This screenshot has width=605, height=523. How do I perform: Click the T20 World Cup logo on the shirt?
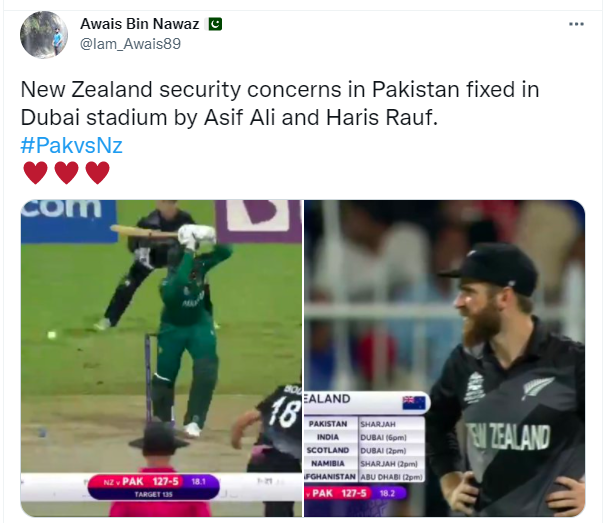(x=475, y=388)
